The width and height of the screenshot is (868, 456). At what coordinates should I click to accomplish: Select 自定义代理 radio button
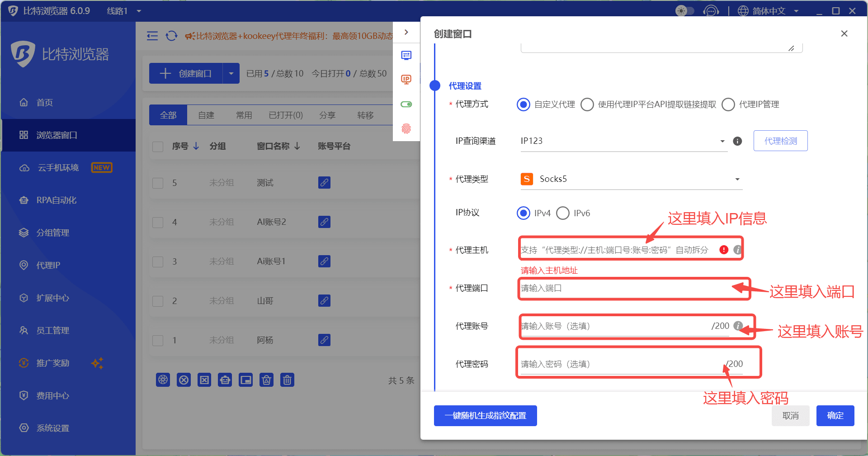[x=524, y=104]
